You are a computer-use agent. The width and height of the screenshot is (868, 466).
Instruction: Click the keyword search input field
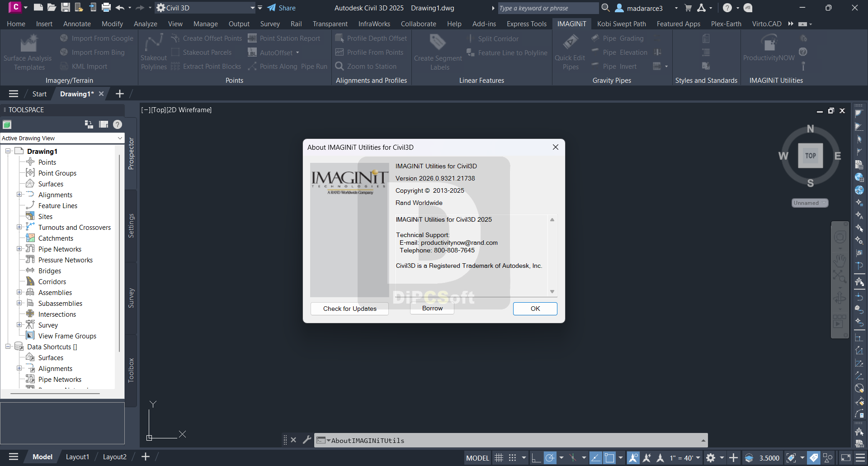pos(547,8)
